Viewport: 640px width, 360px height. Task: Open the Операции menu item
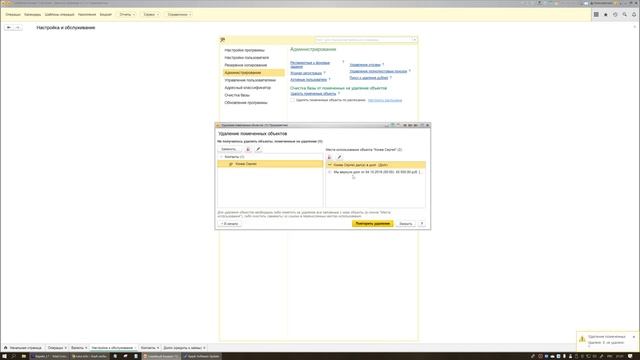(x=13, y=14)
